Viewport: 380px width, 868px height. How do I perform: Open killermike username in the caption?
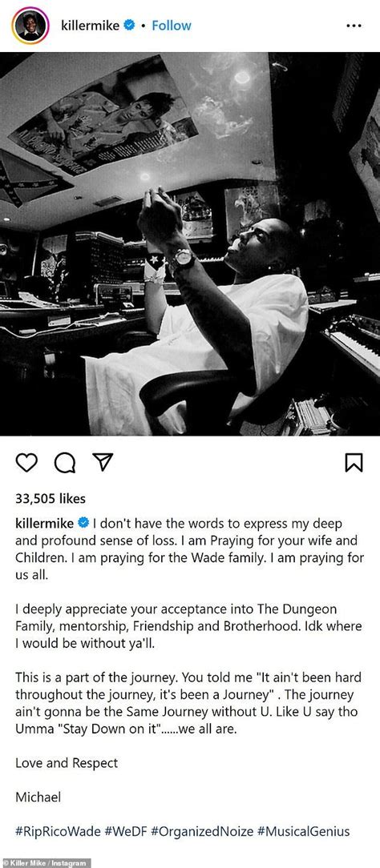46,523
